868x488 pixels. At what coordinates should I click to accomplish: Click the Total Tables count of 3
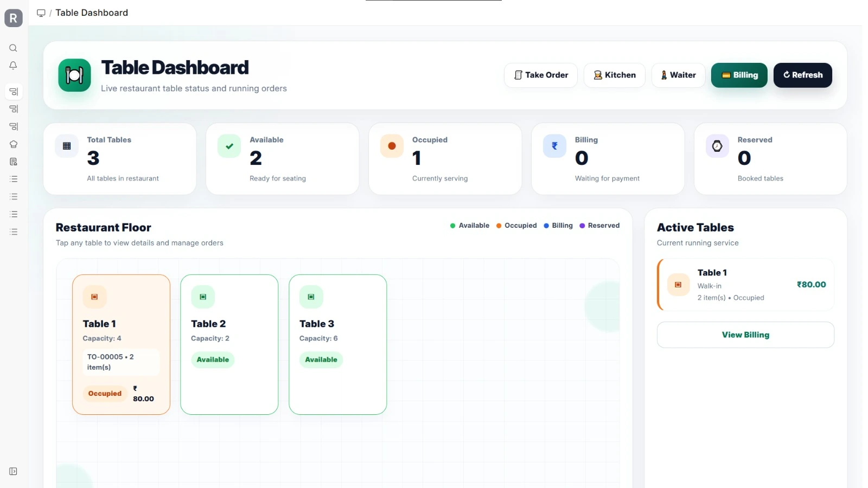pos(93,158)
